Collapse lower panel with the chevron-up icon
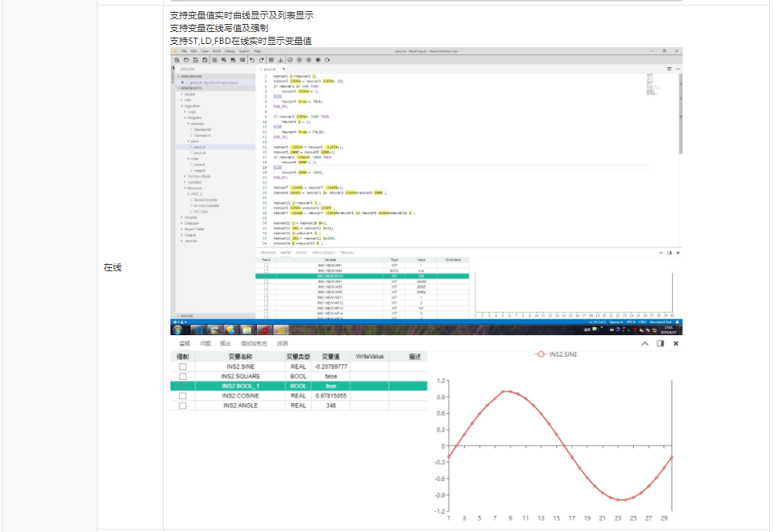Screen dimensions: 773x532 click(x=644, y=343)
